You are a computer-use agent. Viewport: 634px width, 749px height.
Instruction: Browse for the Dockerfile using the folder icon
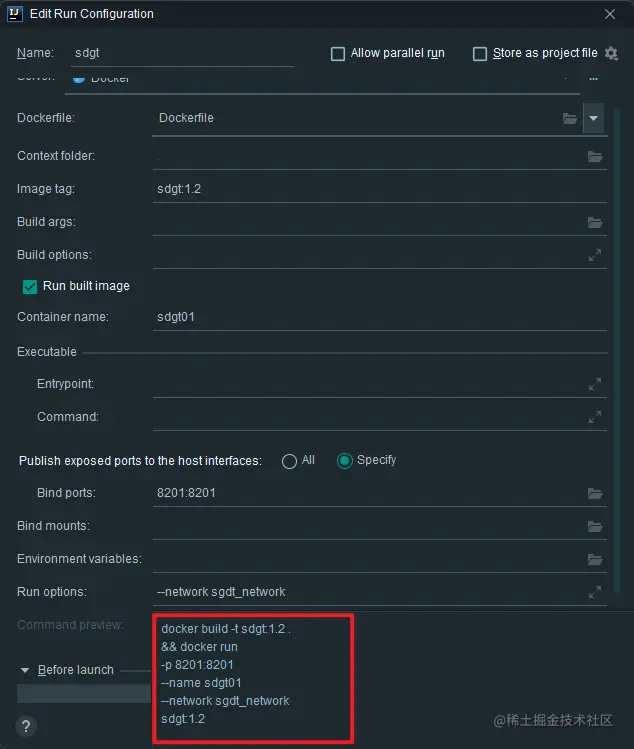click(x=570, y=118)
